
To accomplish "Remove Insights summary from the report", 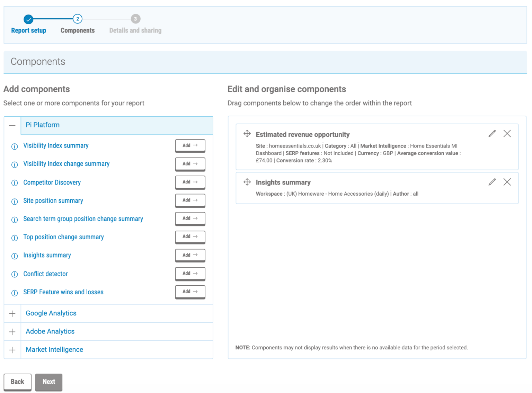I will (x=507, y=181).
